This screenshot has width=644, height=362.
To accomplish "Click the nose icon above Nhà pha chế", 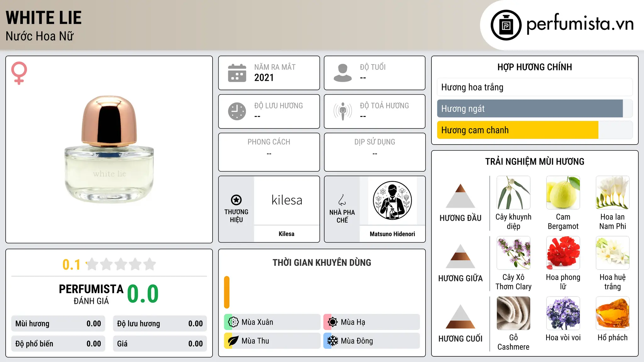I will (342, 200).
